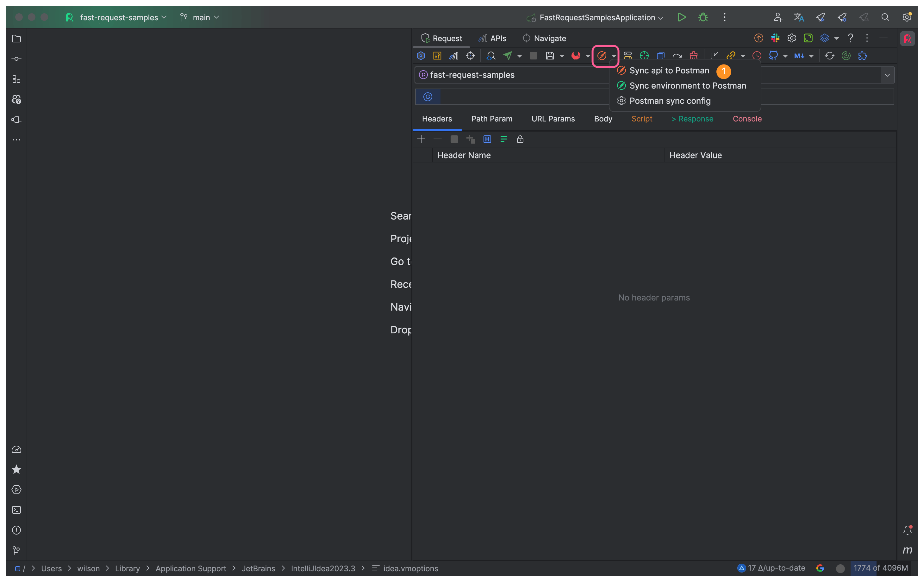Screen dimensions: 924x582
Task: Toggle the green bulk edit lines icon
Action: point(503,139)
